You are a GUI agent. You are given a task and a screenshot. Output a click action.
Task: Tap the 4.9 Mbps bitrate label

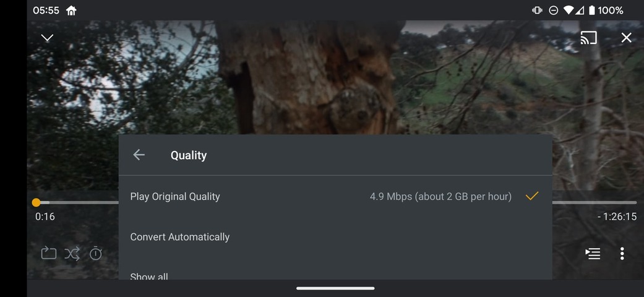[x=440, y=196]
